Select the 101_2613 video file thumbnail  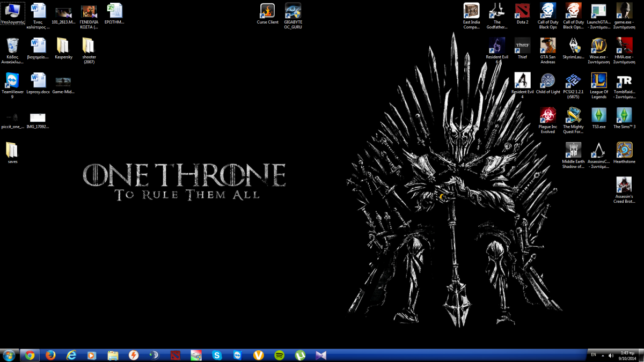point(63,15)
